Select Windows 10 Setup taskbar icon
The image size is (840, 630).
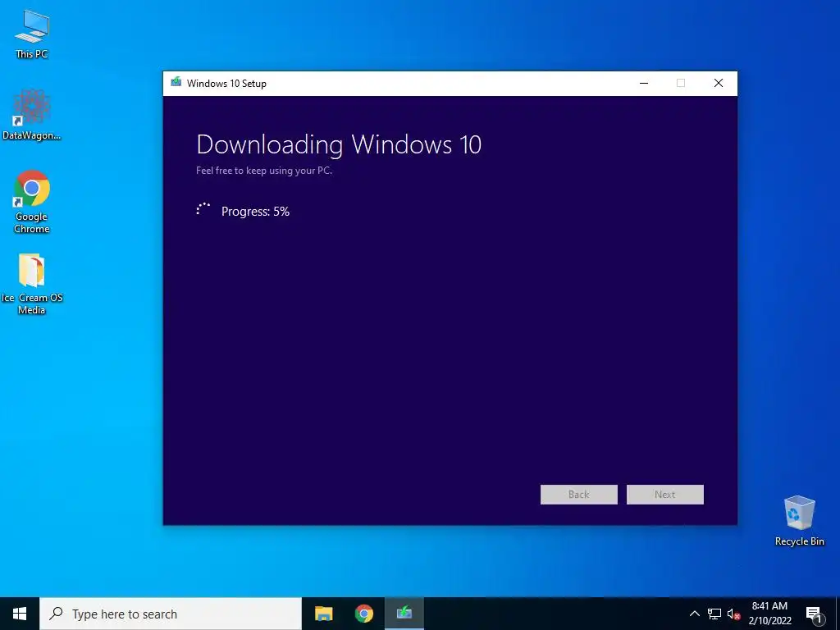[x=404, y=614]
